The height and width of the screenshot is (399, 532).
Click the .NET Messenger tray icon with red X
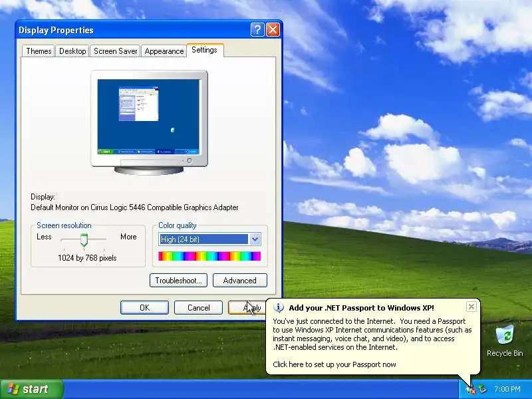pyautogui.click(x=471, y=389)
